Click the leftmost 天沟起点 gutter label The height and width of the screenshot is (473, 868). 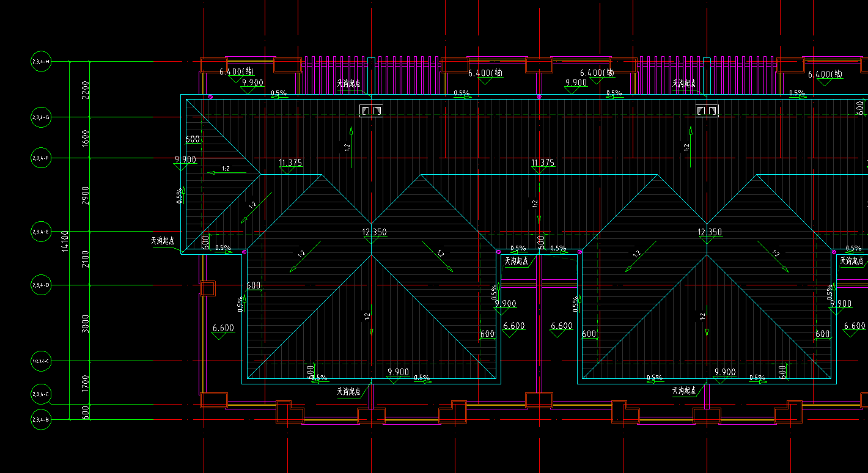(163, 241)
